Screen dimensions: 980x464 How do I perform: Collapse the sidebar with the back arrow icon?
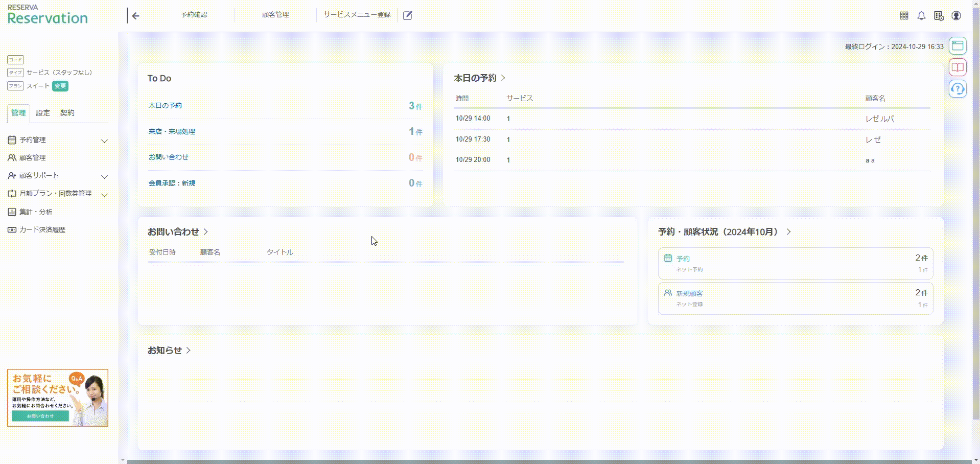[135, 16]
